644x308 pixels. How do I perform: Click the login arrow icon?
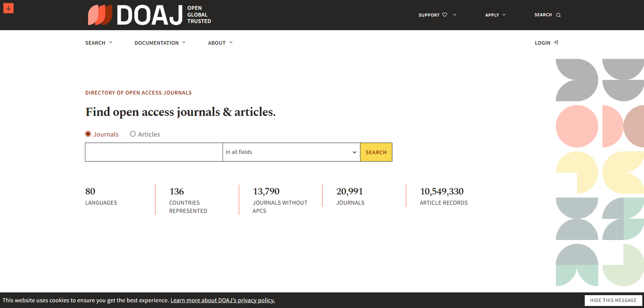556,43
